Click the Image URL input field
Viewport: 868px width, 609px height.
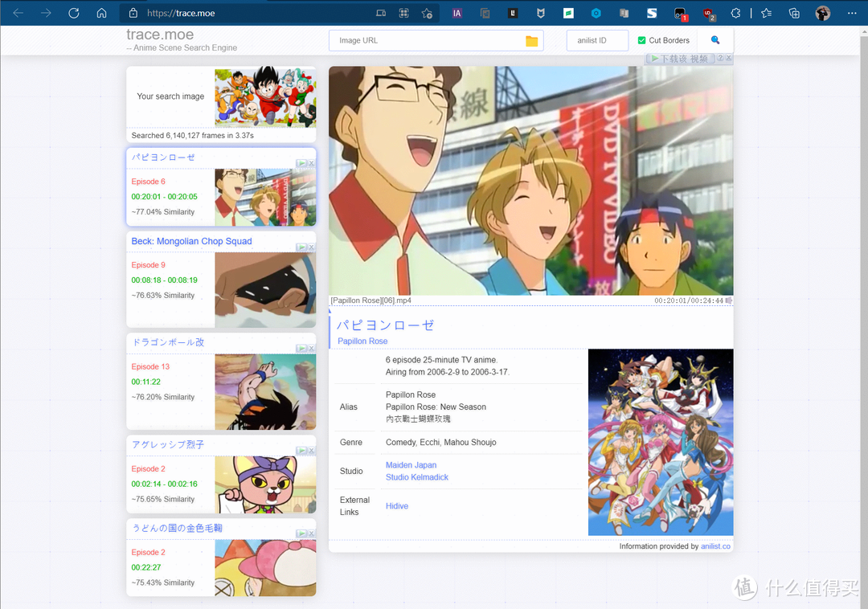(426, 40)
